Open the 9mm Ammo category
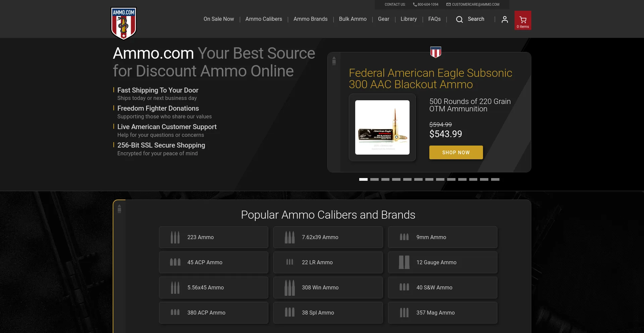 tap(443, 237)
